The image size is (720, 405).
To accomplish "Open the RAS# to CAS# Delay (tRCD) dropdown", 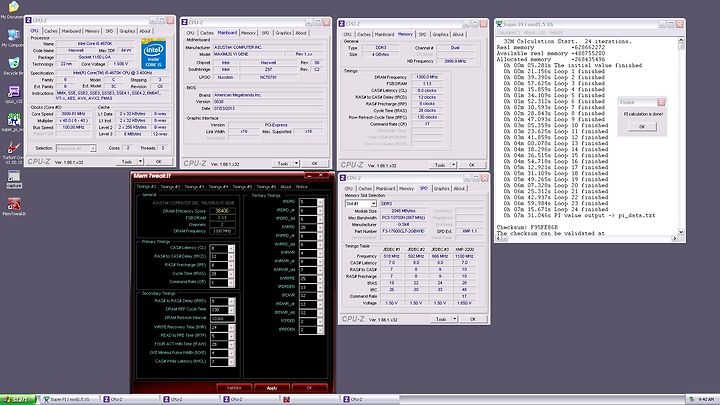I will coord(231,257).
